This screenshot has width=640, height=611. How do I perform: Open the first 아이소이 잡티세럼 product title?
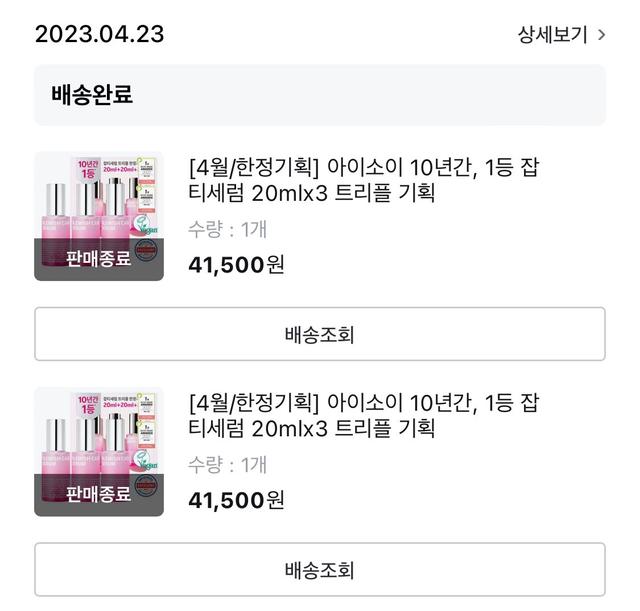[363, 180]
